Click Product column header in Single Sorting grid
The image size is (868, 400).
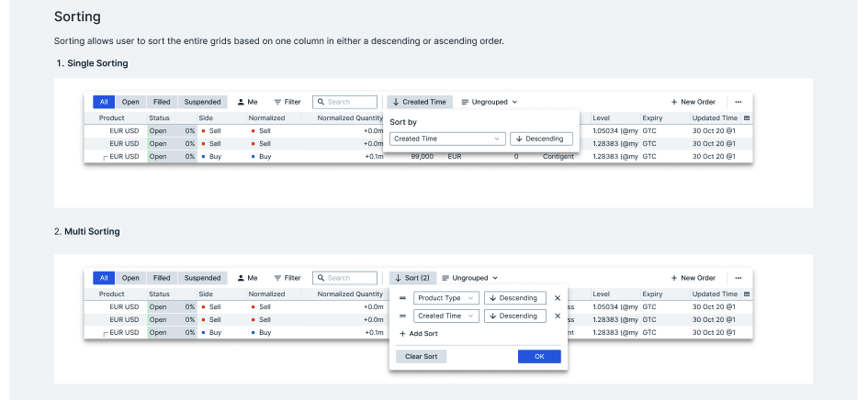[x=112, y=117]
